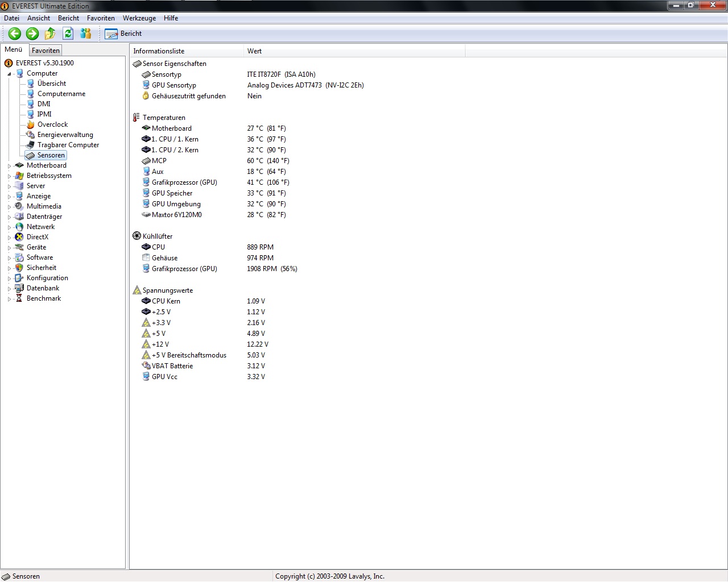Click the Datenbank icon in the tree
The width and height of the screenshot is (728, 582).
[19, 288]
